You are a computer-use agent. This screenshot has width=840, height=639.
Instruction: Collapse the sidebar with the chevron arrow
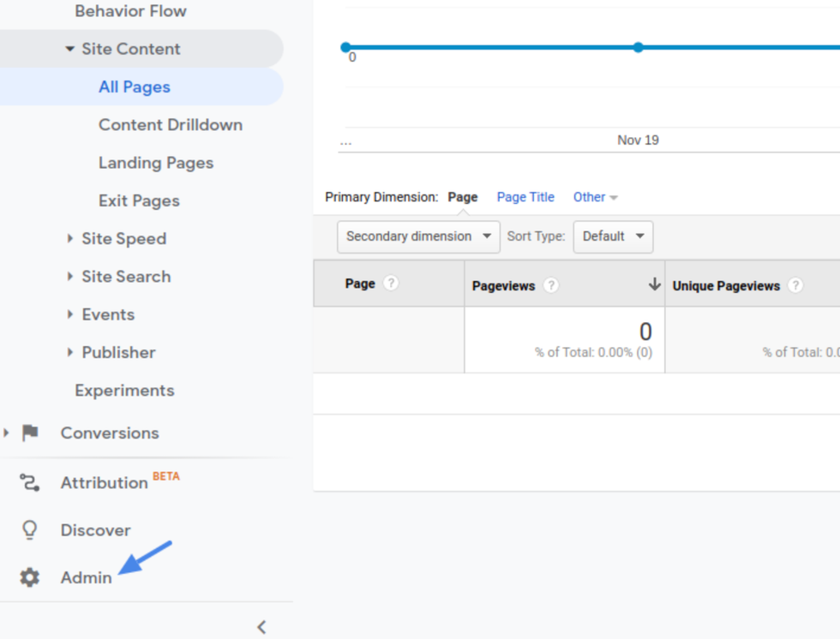pyautogui.click(x=262, y=627)
